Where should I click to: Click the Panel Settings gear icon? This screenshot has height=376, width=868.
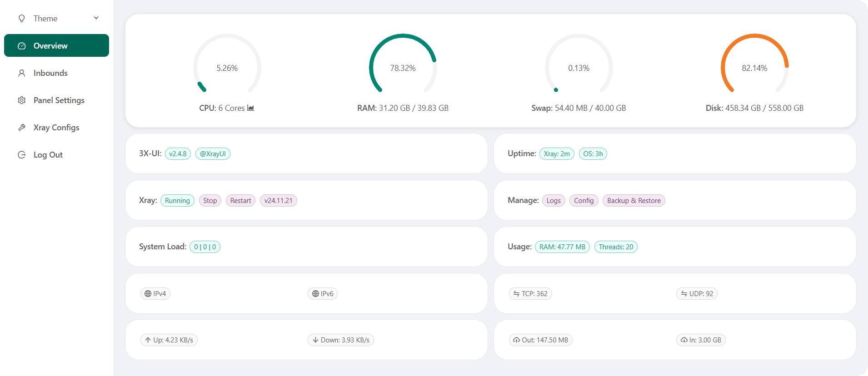[22, 100]
